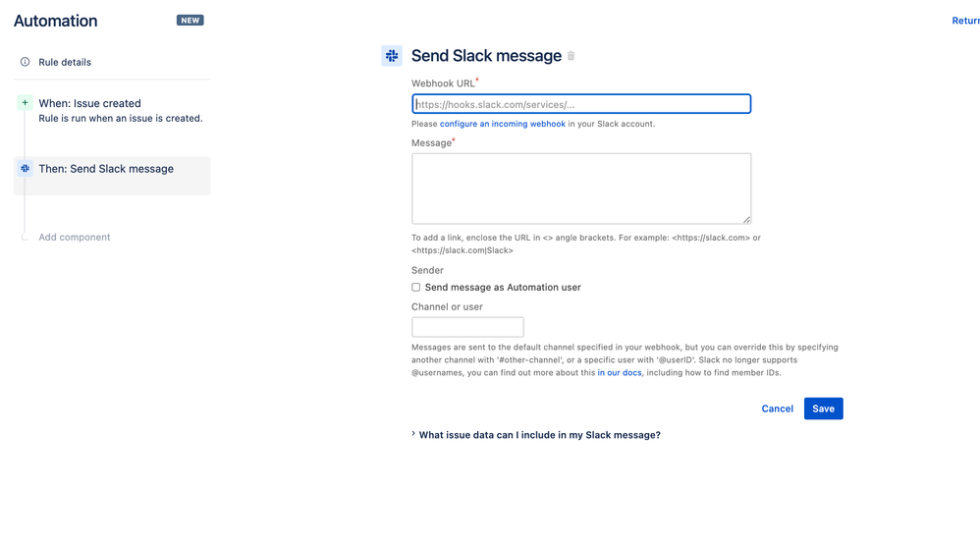Click the NEW badge next to Automation
Viewport: 980px width, 542px height.
(x=190, y=20)
